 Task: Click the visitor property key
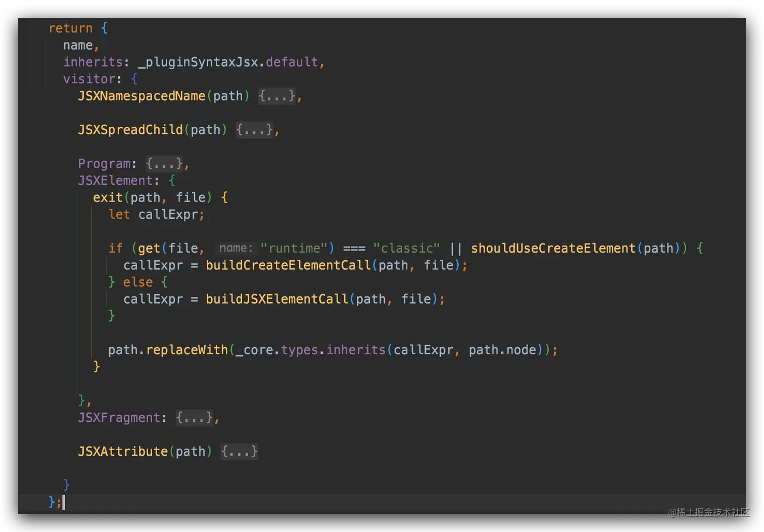[x=89, y=79]
